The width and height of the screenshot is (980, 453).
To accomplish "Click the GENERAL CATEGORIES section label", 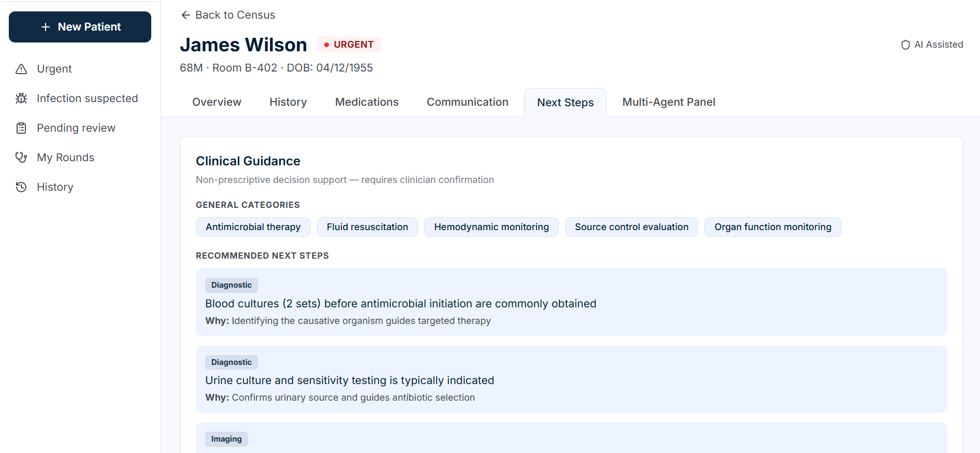I will pos(248,205).
